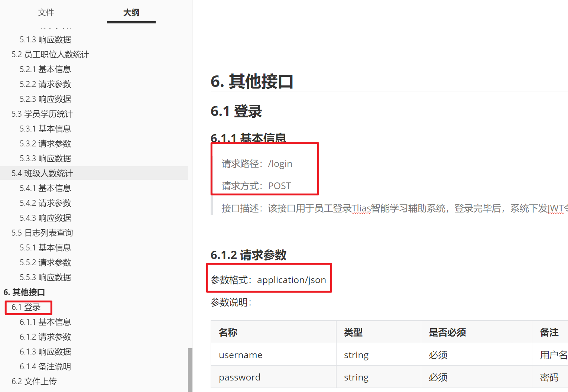The height and width of the screenshot is (392, 568).
Task: Click the 6.1.2 请求参数 document heading
Action: [248, 255]
